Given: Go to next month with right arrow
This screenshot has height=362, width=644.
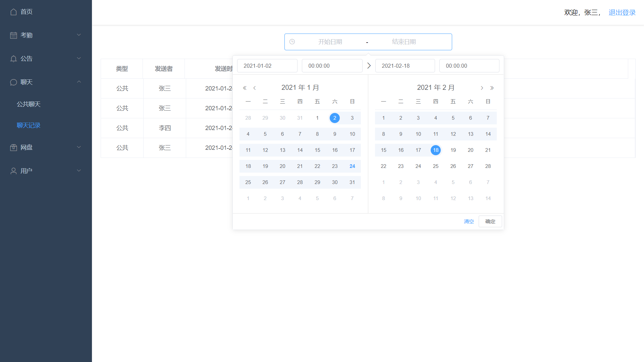Looking at the screenshot, I should (x=482, y=88).
